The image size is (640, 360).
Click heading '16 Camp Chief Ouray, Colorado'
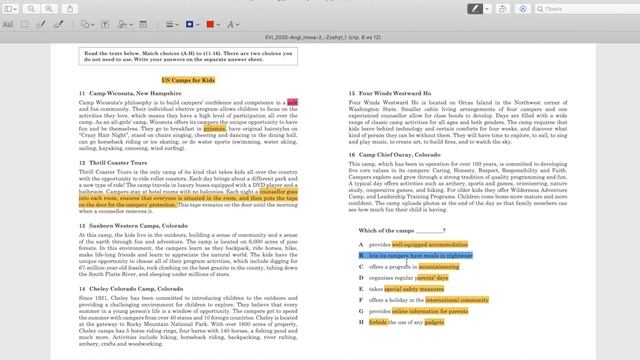(x=394, y=155)
